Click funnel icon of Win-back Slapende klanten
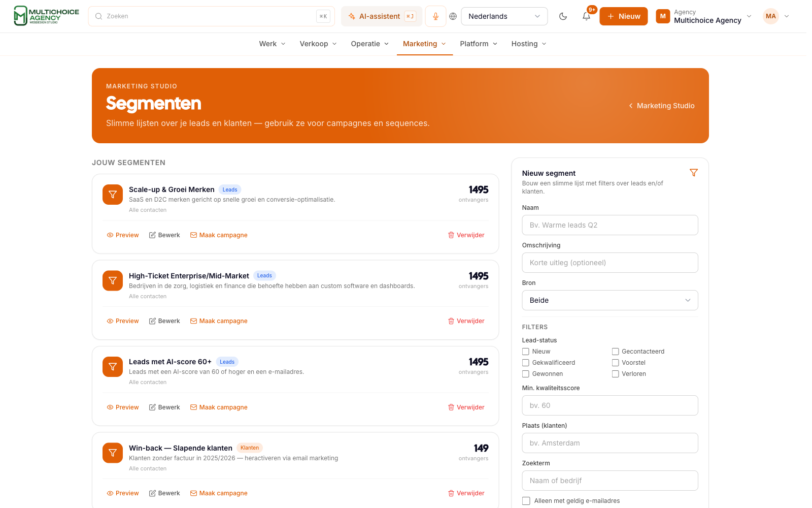The image size is (812, 508). 113,453
